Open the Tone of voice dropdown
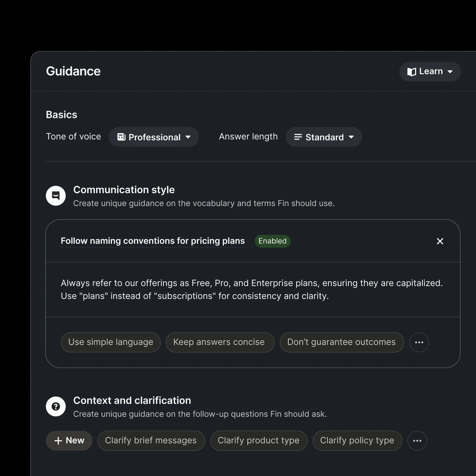The height and width of the screenshot is (476, 476). coord(154,137)
